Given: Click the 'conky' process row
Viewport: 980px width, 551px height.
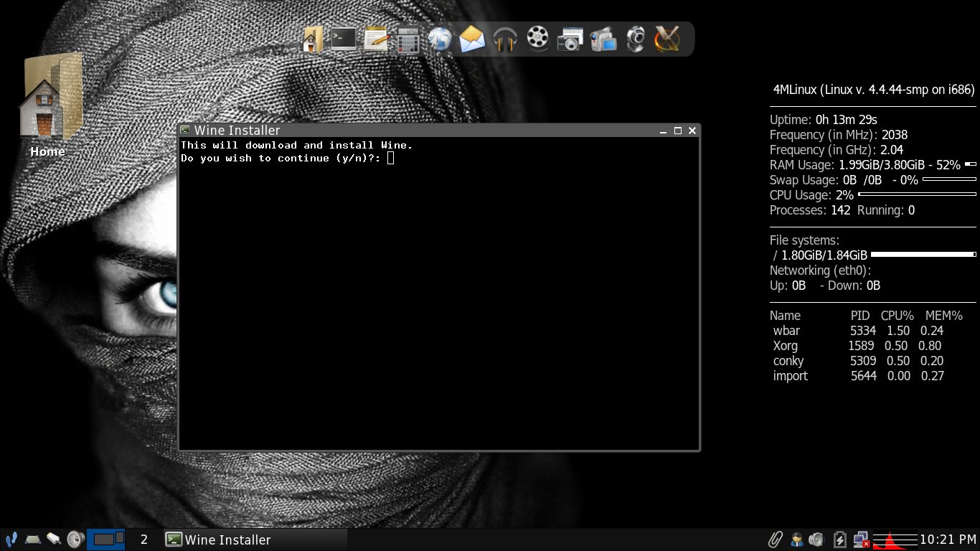Looking at the screenshot, I should (x=858, y=361).
